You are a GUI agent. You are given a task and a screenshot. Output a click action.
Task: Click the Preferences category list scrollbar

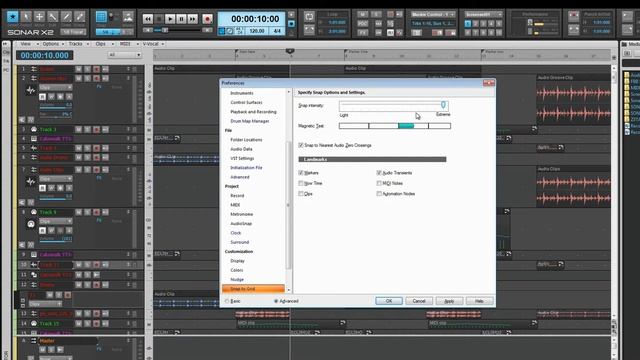pyautogui.click(x=289, y=204)
